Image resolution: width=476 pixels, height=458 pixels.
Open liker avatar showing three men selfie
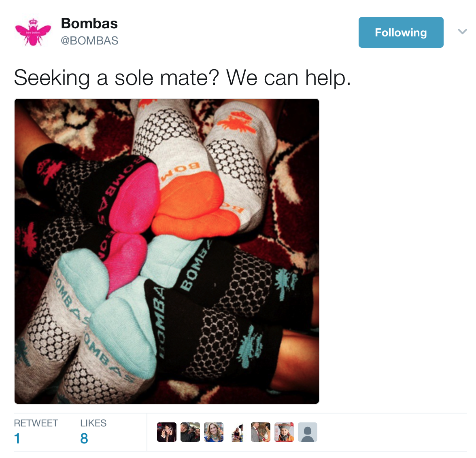point(190,432)
